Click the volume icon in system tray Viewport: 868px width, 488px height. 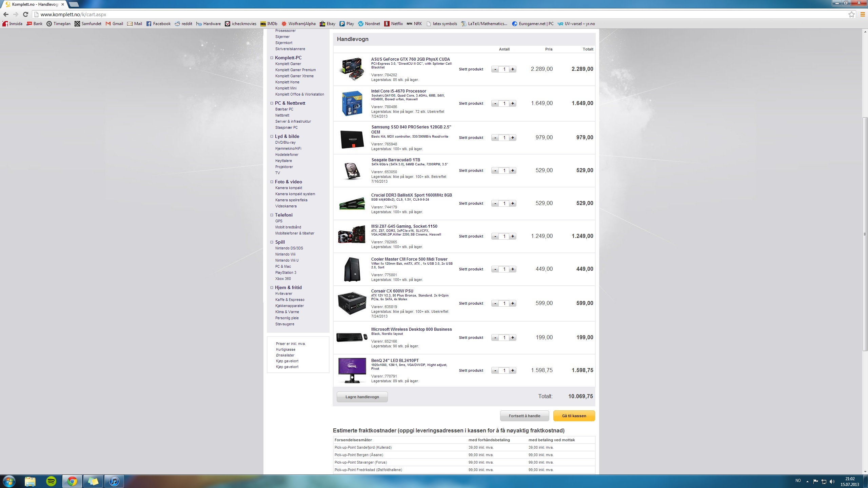(832, 481)
